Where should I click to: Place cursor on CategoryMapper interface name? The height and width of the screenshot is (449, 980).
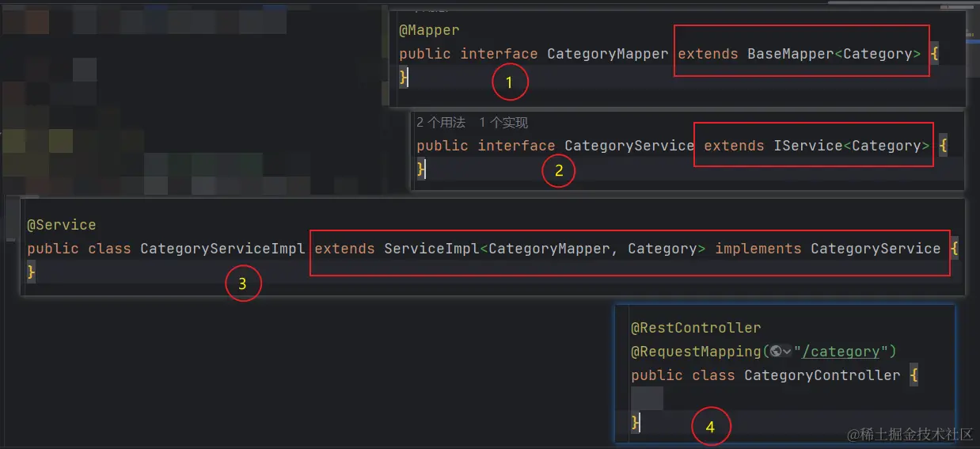click(608, 54)
